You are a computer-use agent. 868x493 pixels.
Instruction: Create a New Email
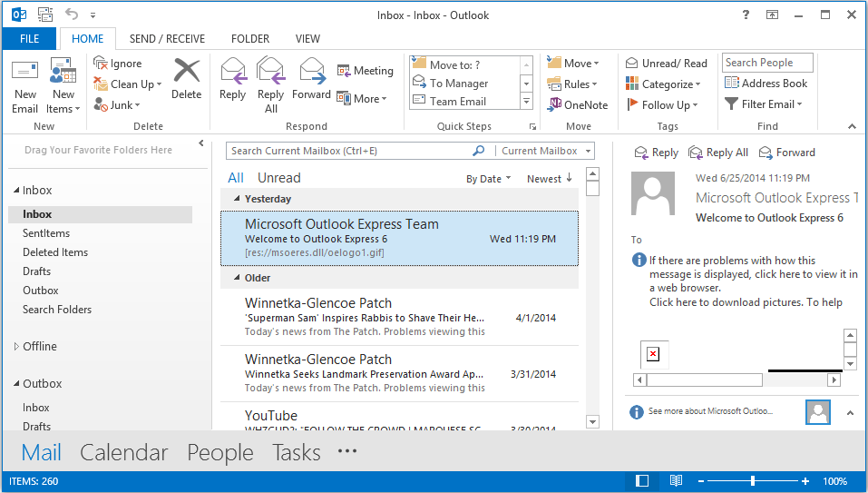pyautogui.click(x=24, y=86)
